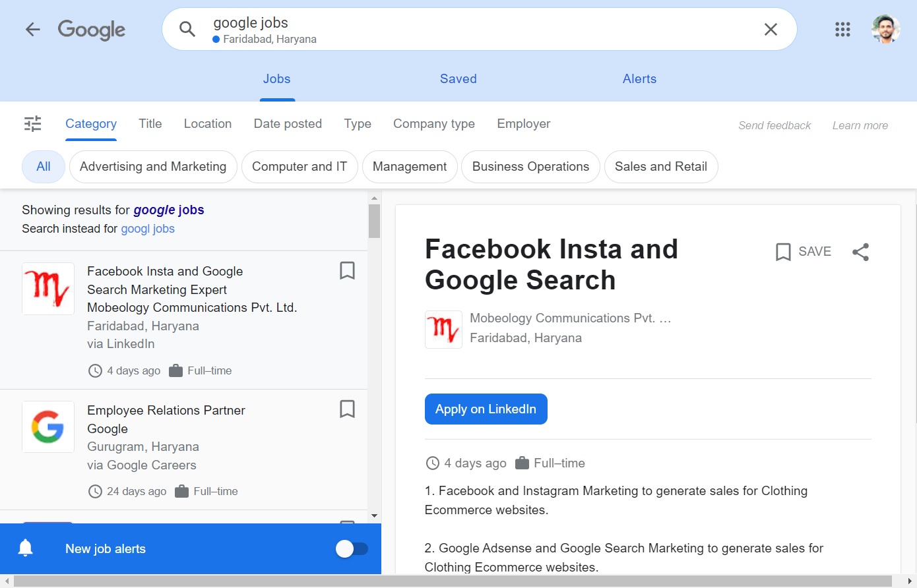Open the Google apps grid
This screenshot has width=917, height=588.
tap(842, 29)
